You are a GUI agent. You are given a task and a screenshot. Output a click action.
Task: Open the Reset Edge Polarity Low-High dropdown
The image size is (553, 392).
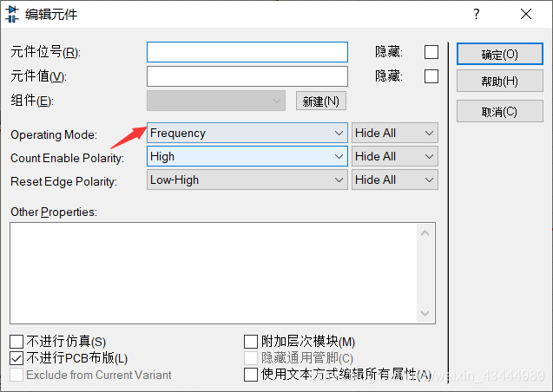click(x=247, y=180)
